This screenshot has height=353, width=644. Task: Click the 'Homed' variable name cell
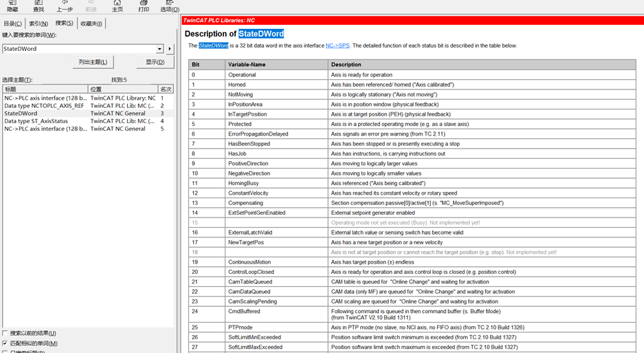pyautogui.click(x=277, y=85)
